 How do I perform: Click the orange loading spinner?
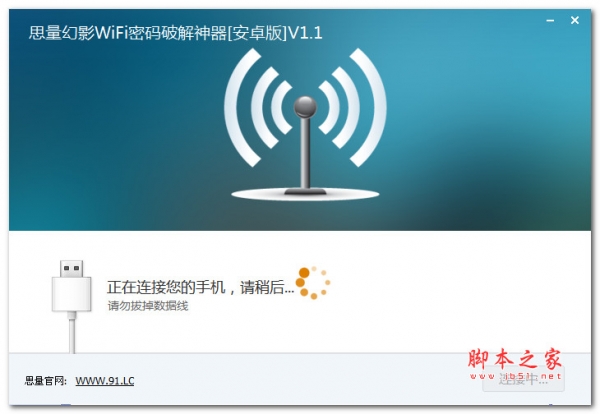313,283
